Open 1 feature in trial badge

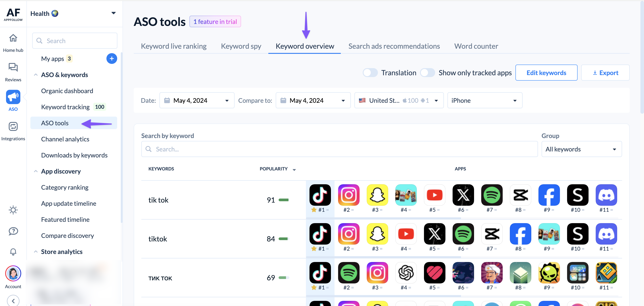[215, 22]
